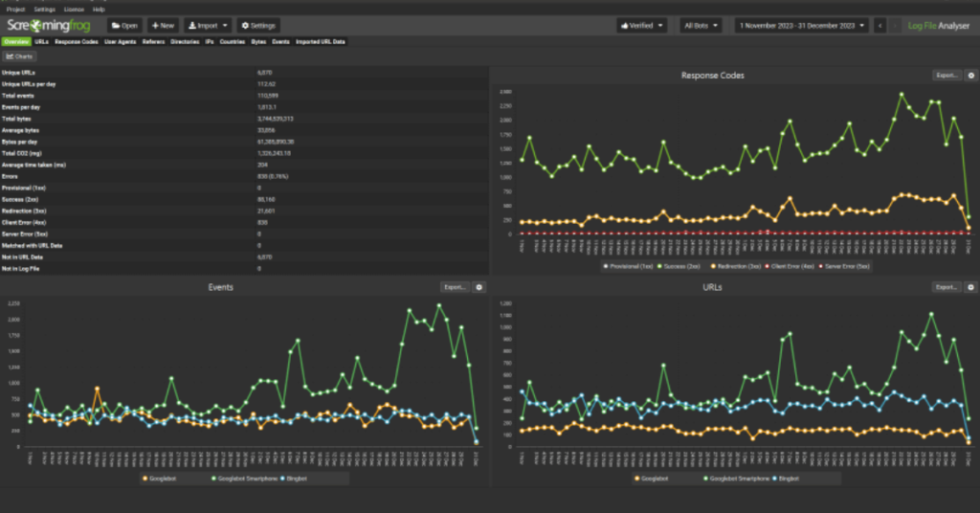Viewport: 980px width, 513px height.
Task: Switch to the Imported URL Data tab
Action: click(321, 42)
